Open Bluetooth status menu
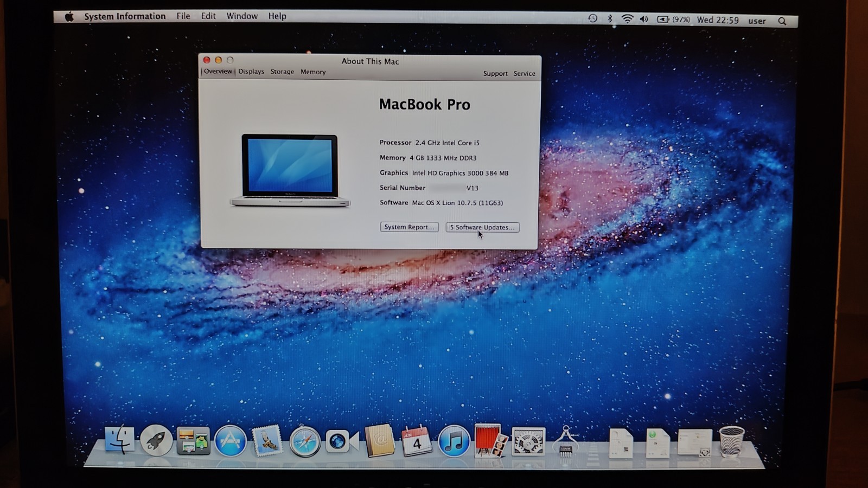The width and height of the screenshot is (868, 488). click(x=610, y=19)
